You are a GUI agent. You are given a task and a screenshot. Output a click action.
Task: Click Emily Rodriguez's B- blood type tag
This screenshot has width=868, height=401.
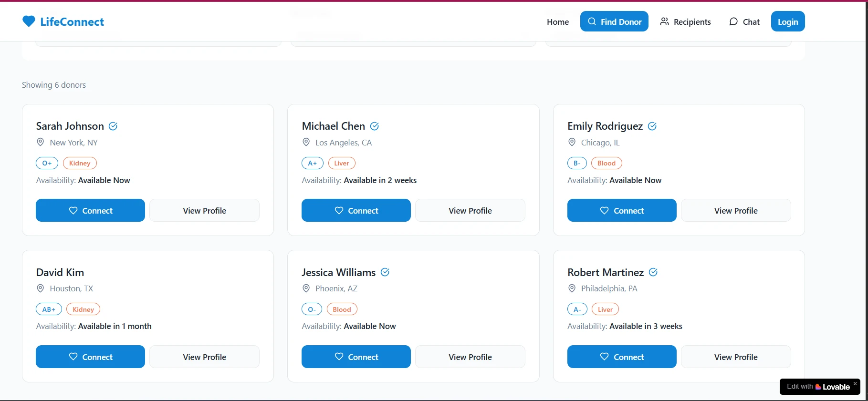[x=577, y=163]
